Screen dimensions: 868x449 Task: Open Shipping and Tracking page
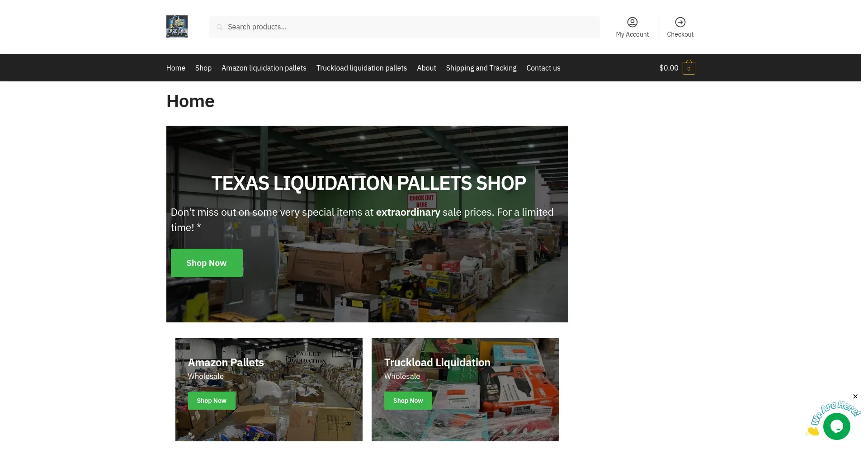coord(481,68)
